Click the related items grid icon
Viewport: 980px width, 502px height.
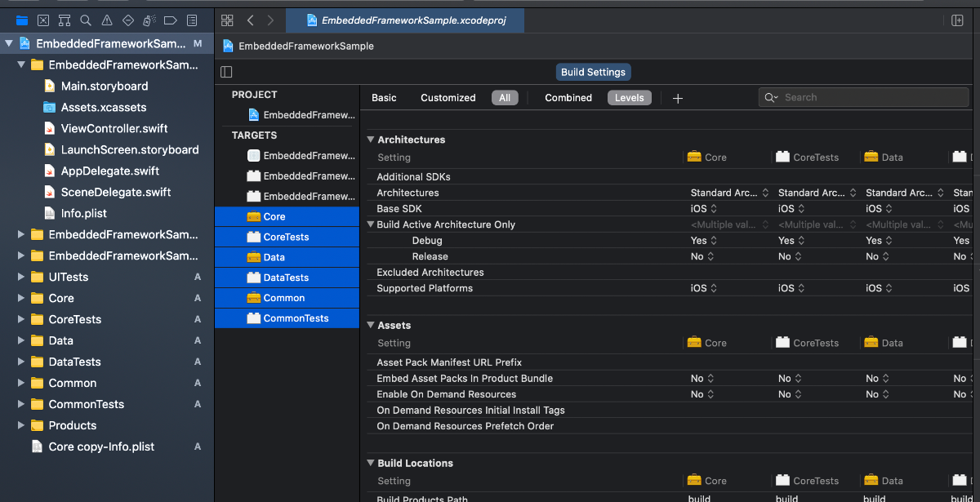click(x=227, y=20)
